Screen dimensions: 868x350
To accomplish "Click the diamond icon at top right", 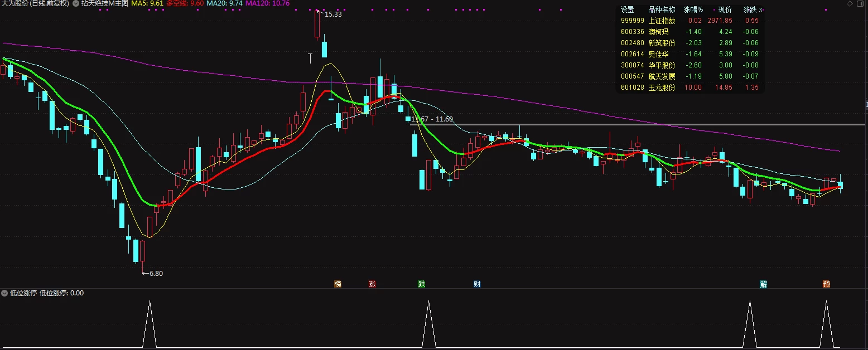I will (x=850, y=3).
